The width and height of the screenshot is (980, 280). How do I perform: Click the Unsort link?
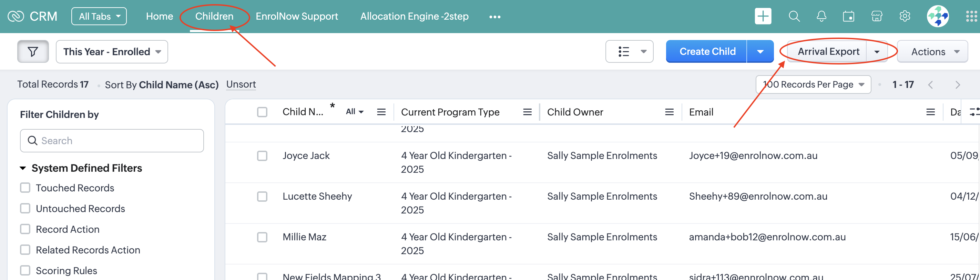[x=241, y=84]
